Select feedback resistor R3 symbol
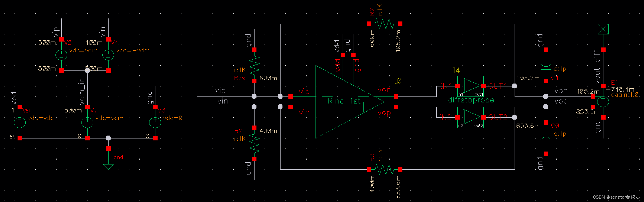Viewport: 644px width, 202px height. [x=384, y=170]
